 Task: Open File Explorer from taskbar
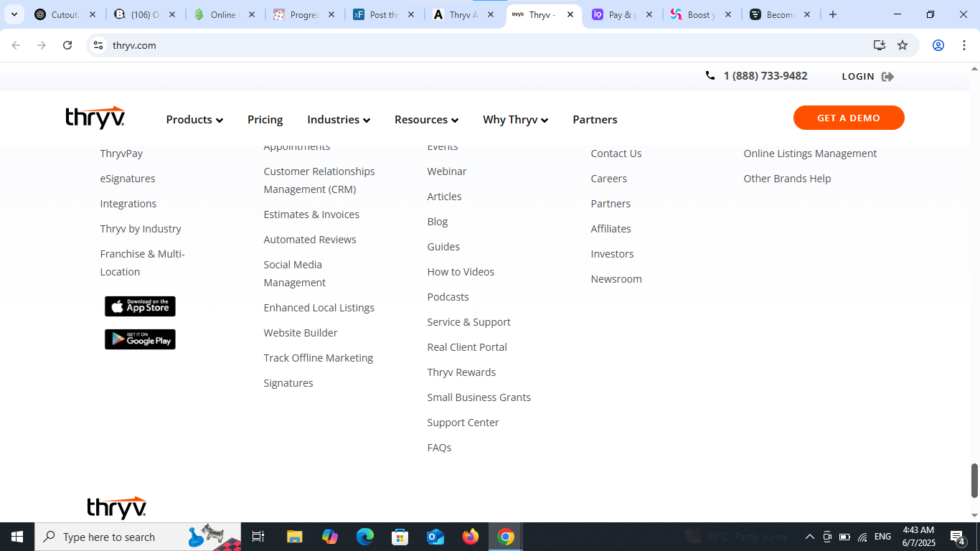point(294,537)
